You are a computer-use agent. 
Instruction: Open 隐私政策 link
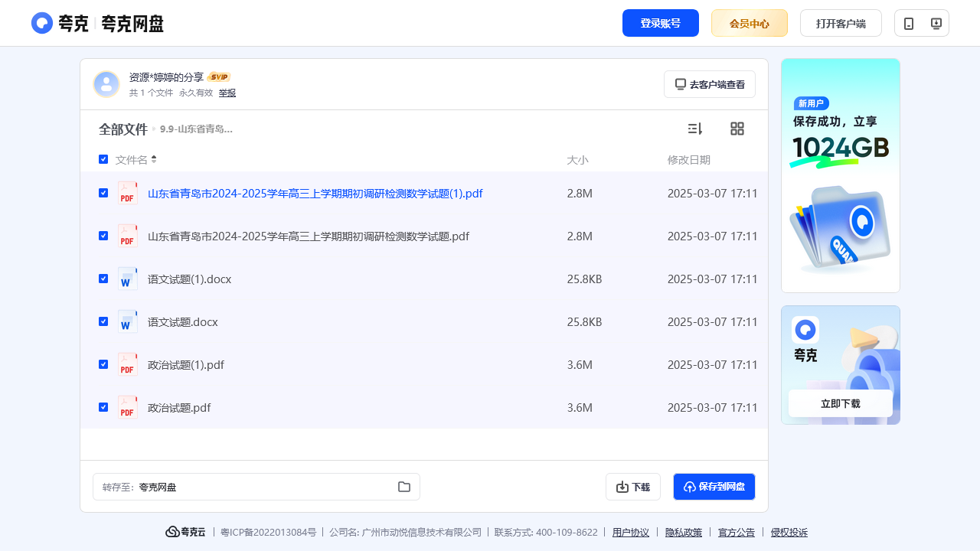pos(684,533)
